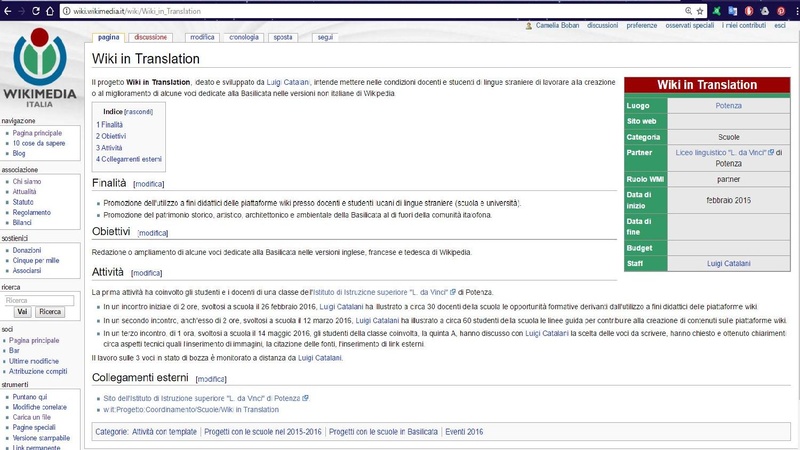Viewport: 800px width, 450px height.
Task: Open the Chrome three-dot menu
Action: click(796, 11)
